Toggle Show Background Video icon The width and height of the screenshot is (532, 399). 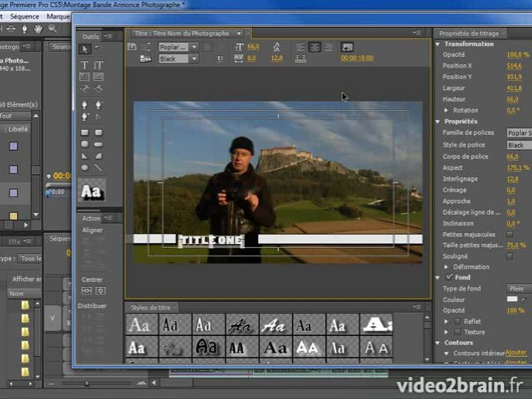click(347, 47)
